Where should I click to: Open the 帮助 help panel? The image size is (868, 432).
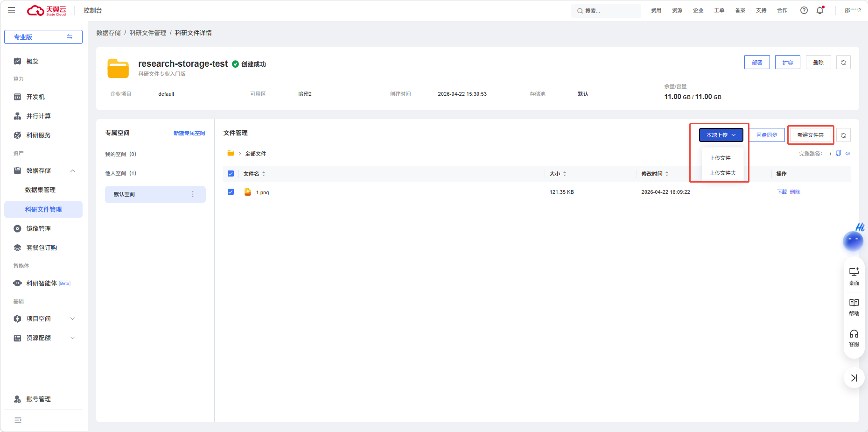coord(854,307)
